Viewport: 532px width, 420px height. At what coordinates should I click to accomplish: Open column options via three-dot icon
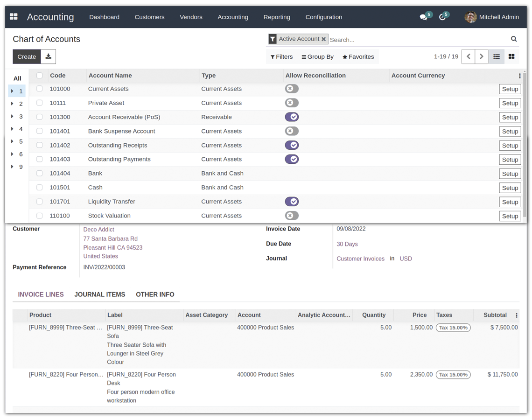coord(519,76)
